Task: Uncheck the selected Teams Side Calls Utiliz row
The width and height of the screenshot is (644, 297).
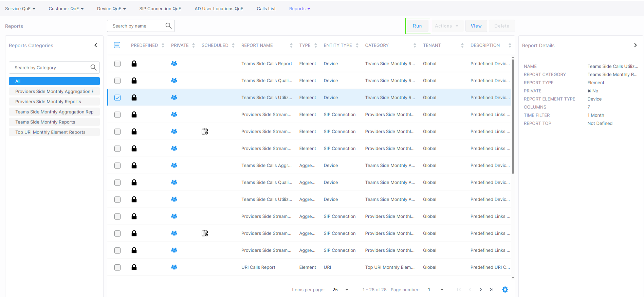Action: (117, 98)
